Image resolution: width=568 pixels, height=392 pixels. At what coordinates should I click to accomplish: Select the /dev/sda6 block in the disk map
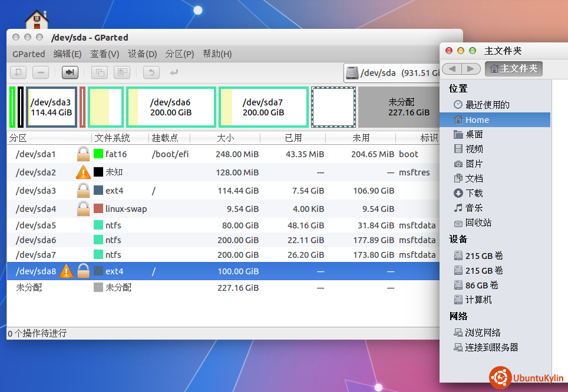pos(170,107)
